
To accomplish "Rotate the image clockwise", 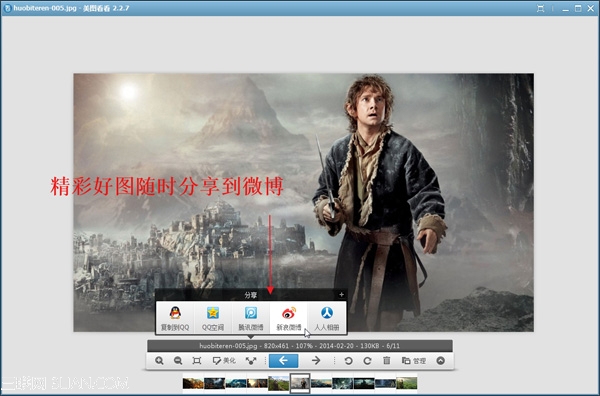I will tap(367, 360).
